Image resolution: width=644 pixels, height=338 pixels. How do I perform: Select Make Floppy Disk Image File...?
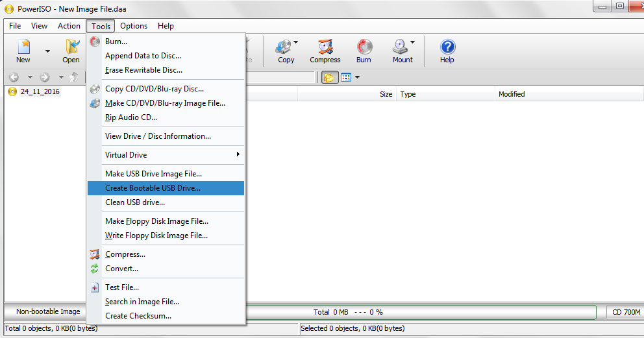point(166,221)
